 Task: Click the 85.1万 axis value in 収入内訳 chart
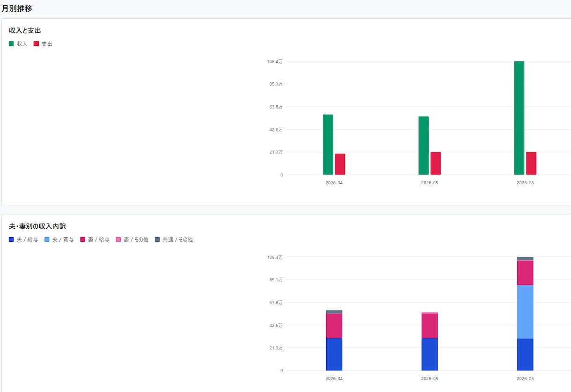(275, 280)
